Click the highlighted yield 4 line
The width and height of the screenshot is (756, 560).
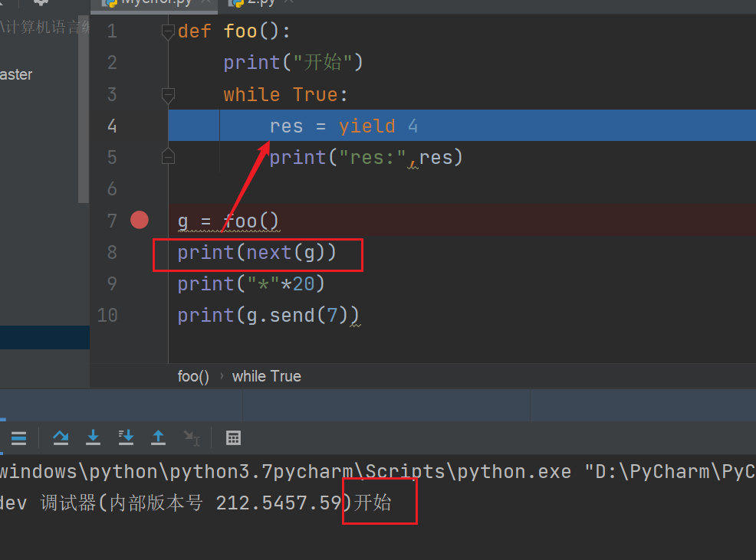pos(460,126)
